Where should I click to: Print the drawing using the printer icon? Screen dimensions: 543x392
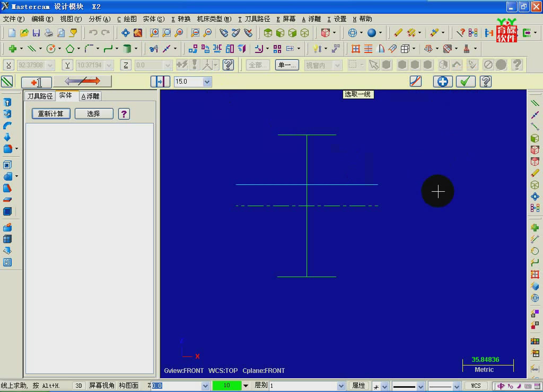48,33
